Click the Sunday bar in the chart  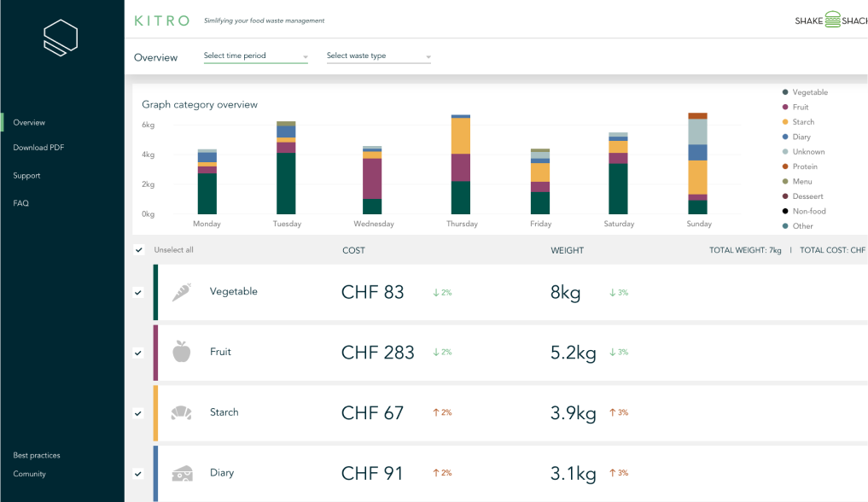697,163
